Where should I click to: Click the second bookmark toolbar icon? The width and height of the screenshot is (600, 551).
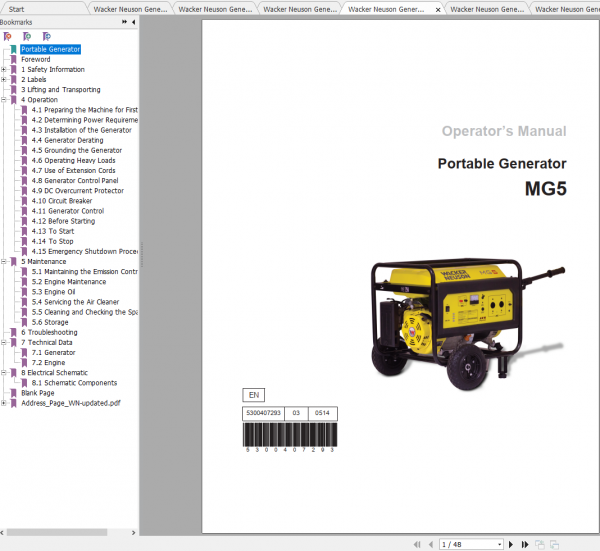click(x=27, y=36)
